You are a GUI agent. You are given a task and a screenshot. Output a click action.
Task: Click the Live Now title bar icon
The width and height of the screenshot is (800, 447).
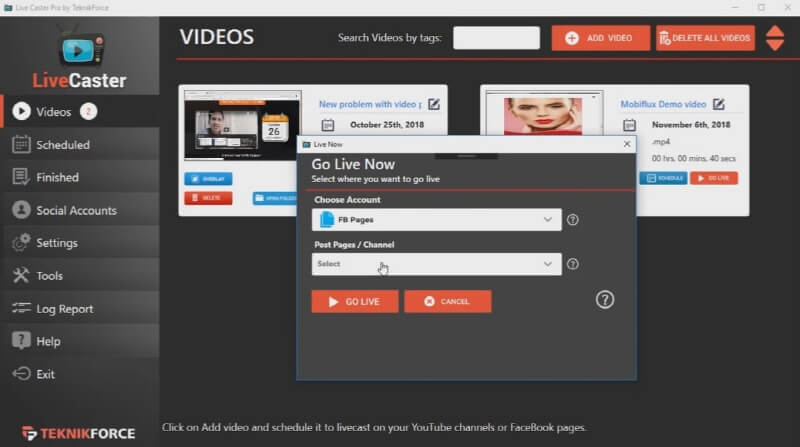[x=307, y=144]
